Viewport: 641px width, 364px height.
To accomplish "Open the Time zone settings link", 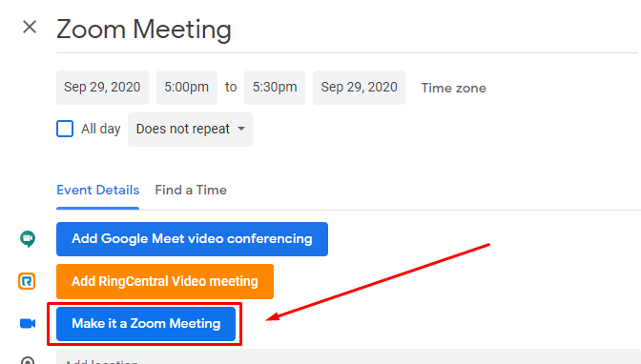I will 454,88.
